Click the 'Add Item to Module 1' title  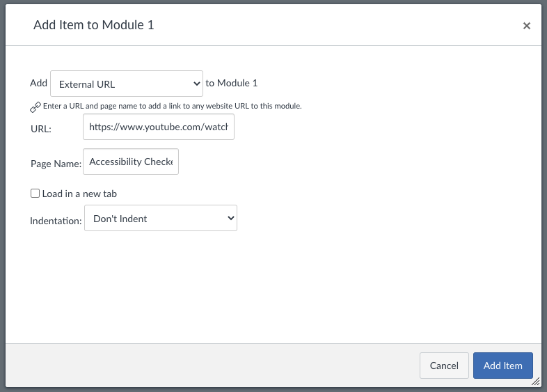coord(93,25)
